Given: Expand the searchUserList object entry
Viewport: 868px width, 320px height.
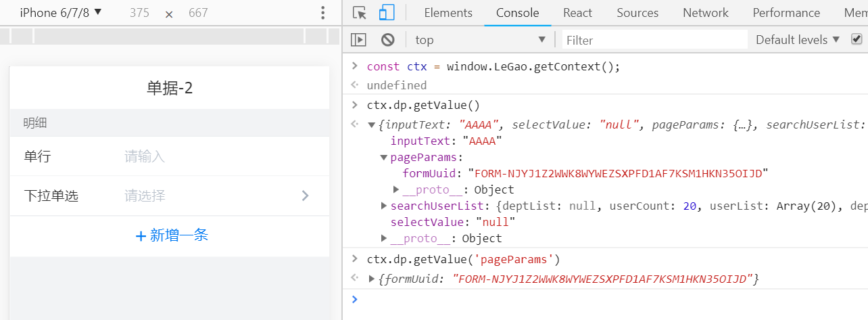Looking at the screenshot, I should tap(385, 206).
